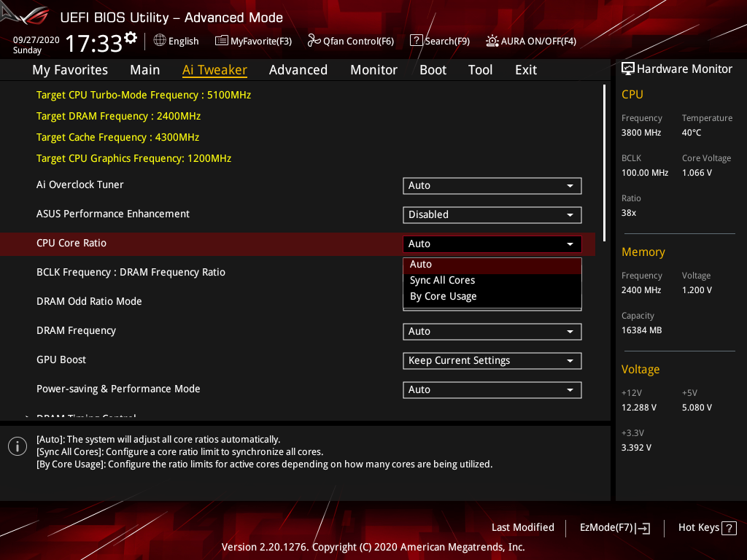Click the 17:33 clock display
The width and height of the screenshot is (747, 560).
[94, 43]
